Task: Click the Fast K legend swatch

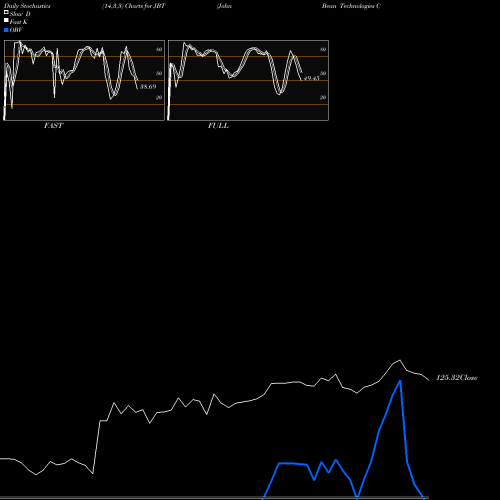Action: [x=6, y=21]
